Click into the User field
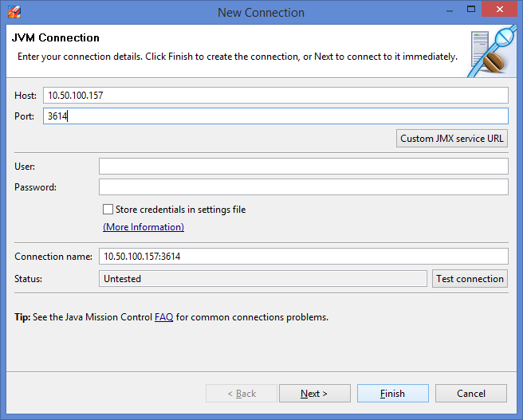This screenshot has height=420, width=523. click(x=304, y=167)
